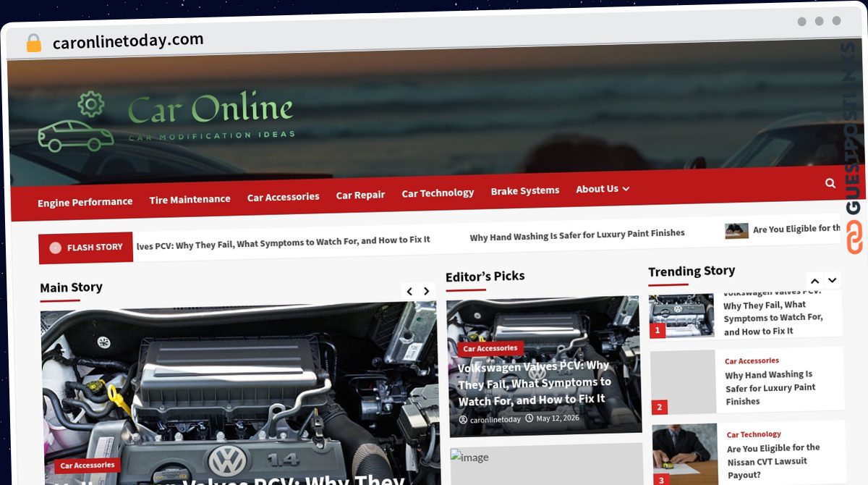Click the Main Story heading

pyautogui.click(x=71, y=287)
